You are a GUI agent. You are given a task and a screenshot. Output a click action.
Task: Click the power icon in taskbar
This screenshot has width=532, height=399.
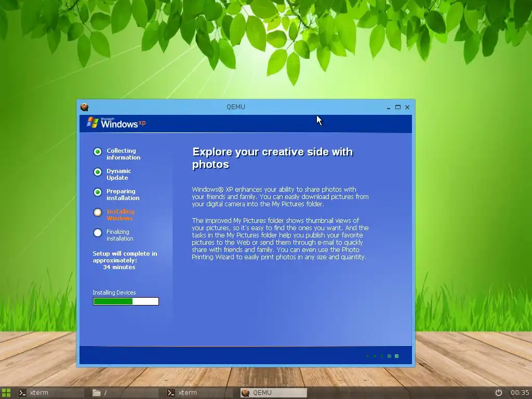(x=499, y=393)
